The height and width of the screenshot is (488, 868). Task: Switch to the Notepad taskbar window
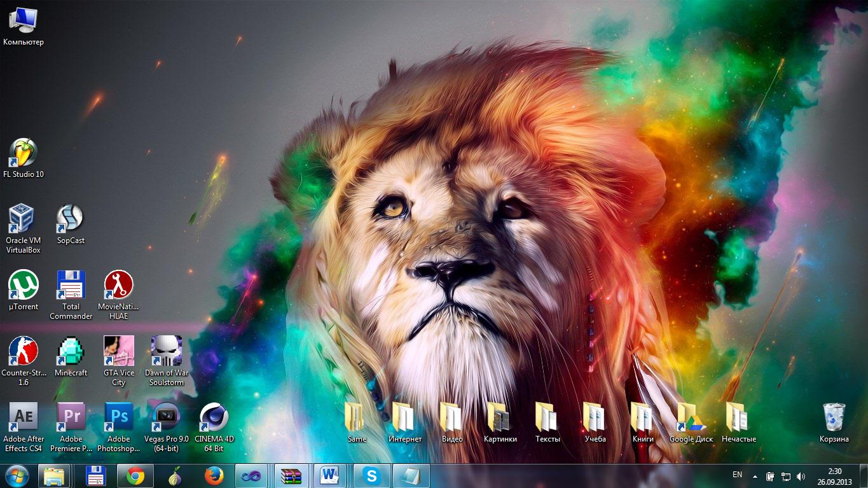pos(411,476)
